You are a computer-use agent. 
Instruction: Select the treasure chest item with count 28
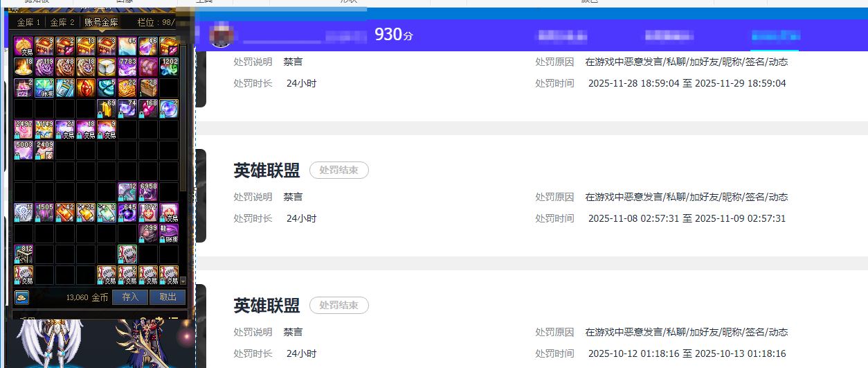tap(148, 88)
